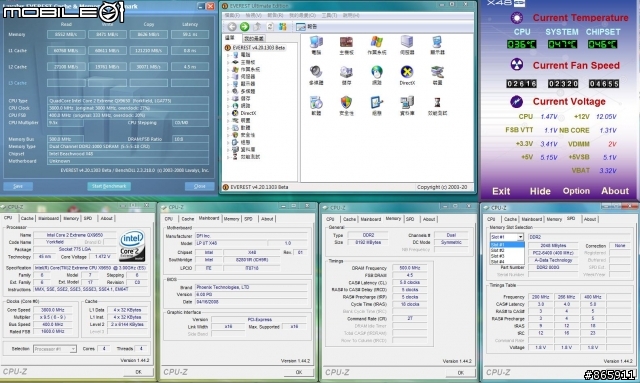Click Option in the X48 monitor panel
This screenshot has width=640, height=383.
[x=576, y=191]
